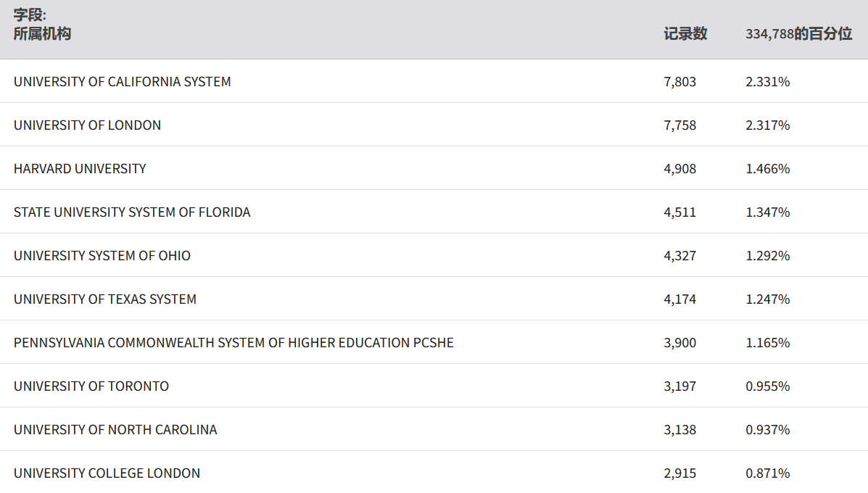Click the 334,788的百分位 column header

[x=798, y=33]
